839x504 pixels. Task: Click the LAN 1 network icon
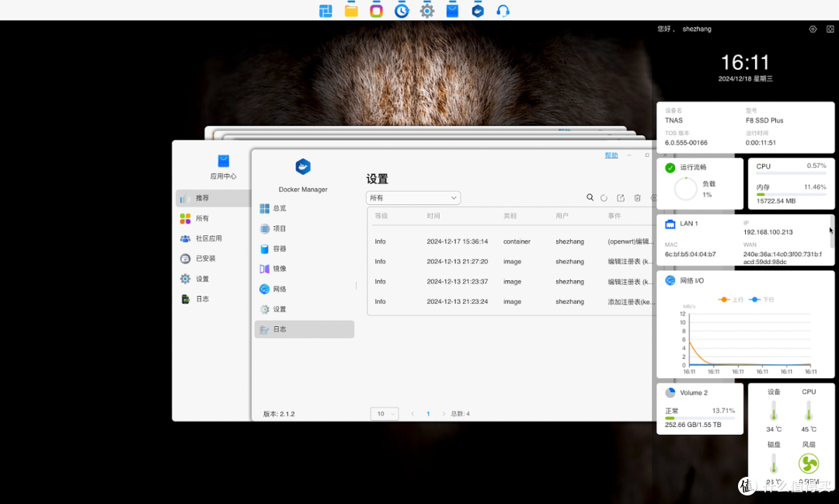670,224
